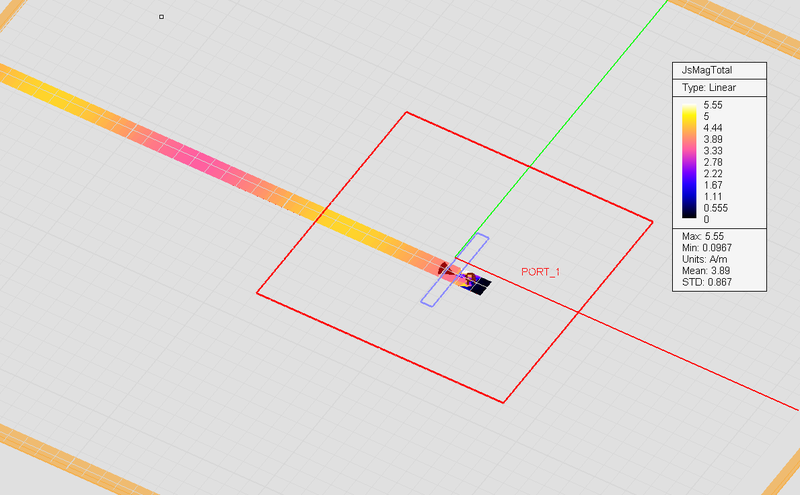
Task: Click the PORT_1 label
Action: [x=540, y=272]
